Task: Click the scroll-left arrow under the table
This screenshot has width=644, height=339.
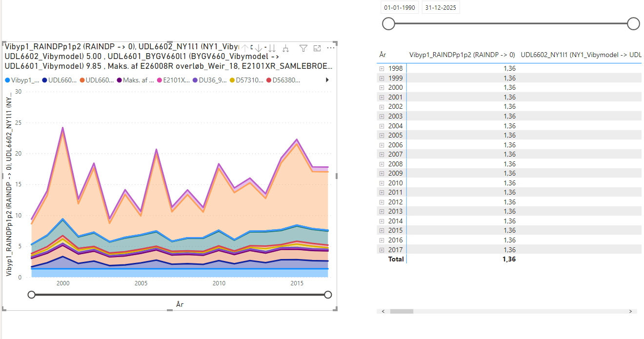Action: (x=383, y=311)
